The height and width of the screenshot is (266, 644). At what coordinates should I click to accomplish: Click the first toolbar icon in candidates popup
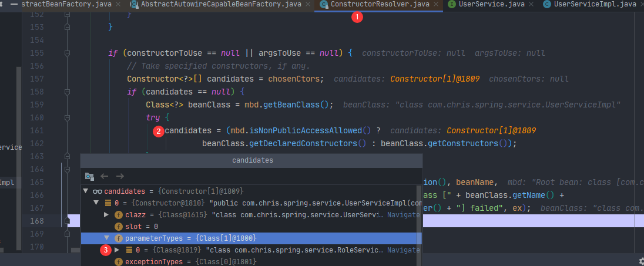[89, 176]
